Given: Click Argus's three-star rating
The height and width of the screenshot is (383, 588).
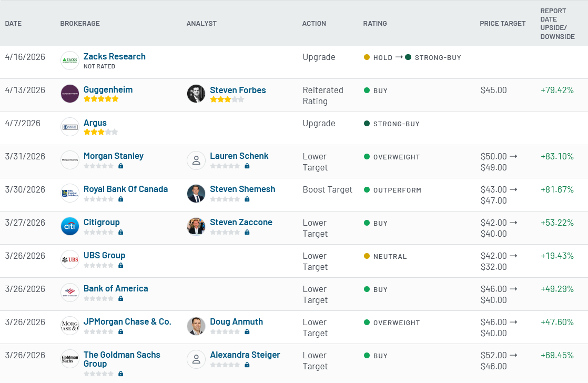Looking at the screenshot, I should [x=101, y=132].
